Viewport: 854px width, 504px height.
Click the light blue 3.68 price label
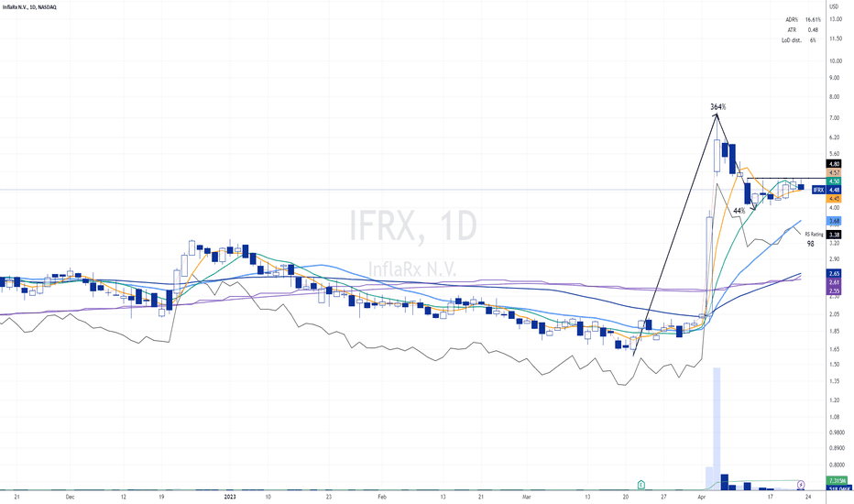coord(834,221)
